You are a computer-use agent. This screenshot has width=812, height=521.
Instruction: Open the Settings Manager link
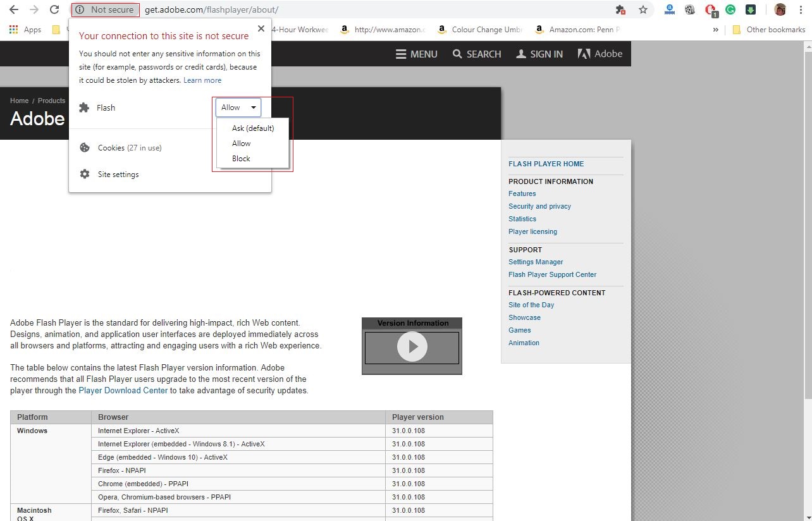tap(536, 262)
